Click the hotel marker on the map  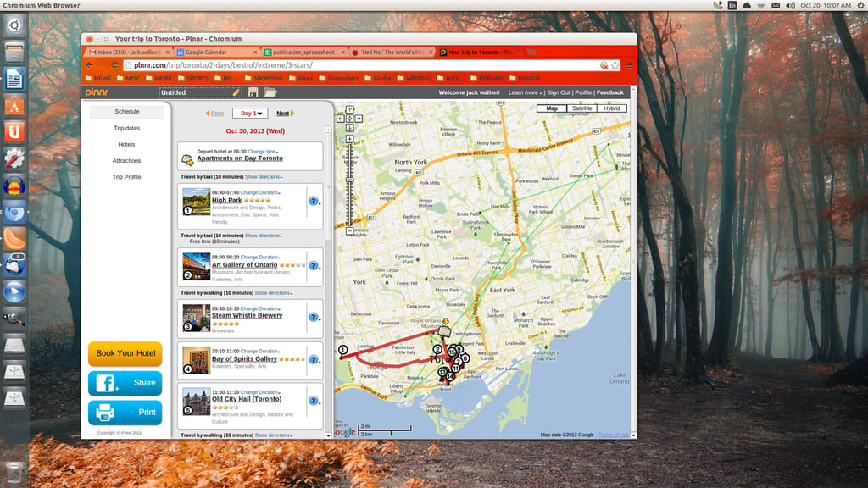[444, 330]
